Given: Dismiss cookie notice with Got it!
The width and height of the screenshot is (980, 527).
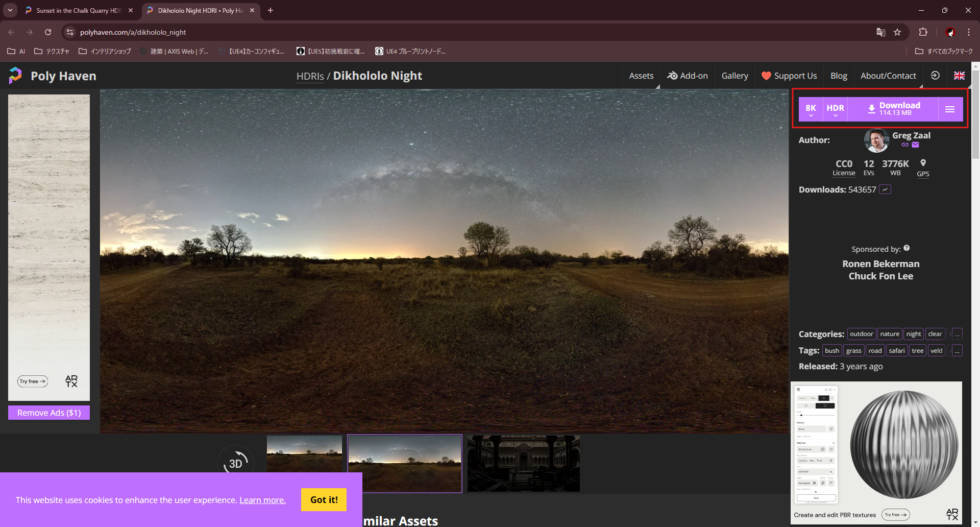Looking at the screenshot, I should (324, 499).
